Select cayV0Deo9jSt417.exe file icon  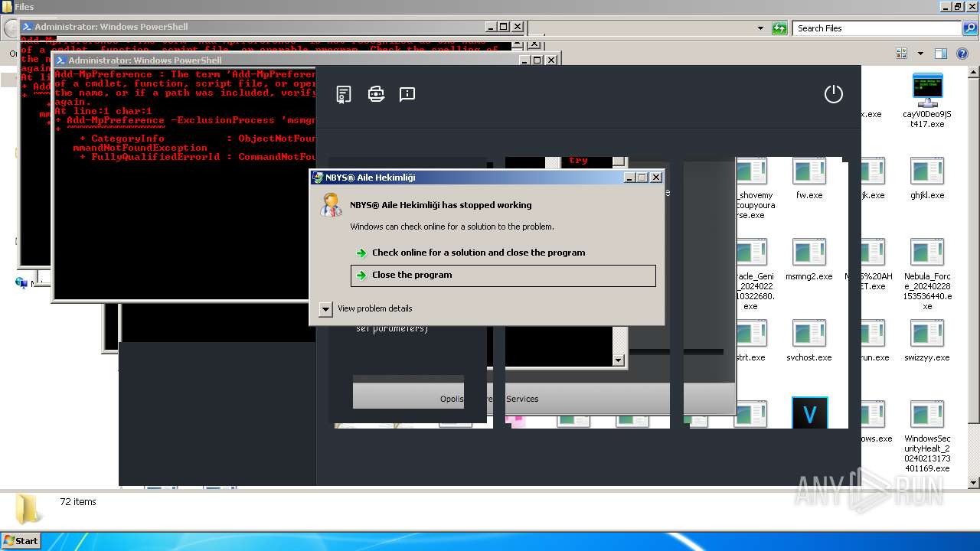click(927, 91)
